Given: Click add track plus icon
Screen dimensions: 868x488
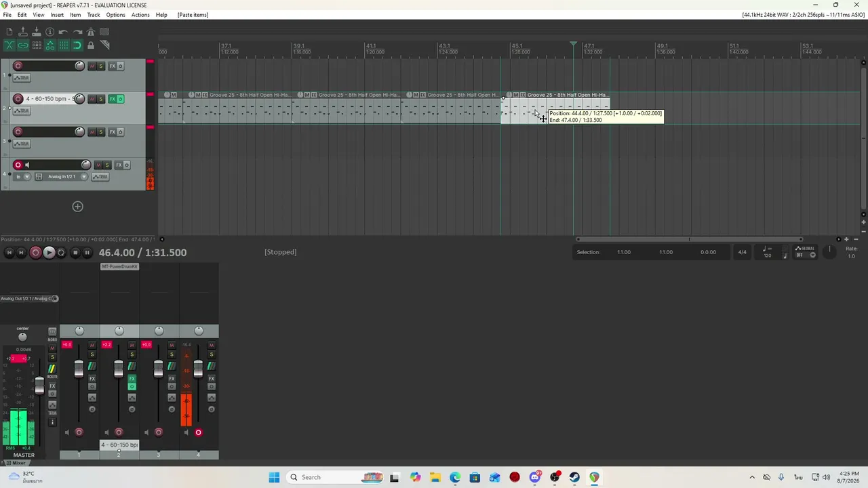Looking at the screenshot, I should (77, 207).
